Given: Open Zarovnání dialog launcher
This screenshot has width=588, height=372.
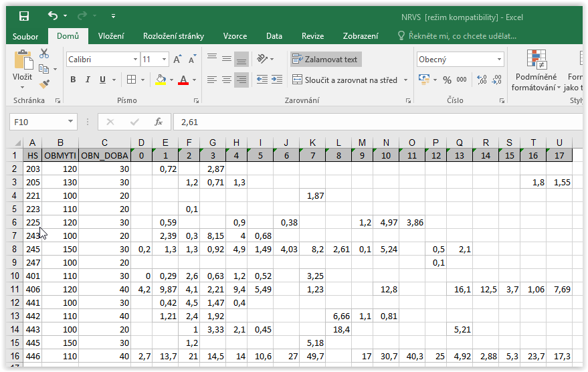Looking at the screenshot, I should click(408, 100).
